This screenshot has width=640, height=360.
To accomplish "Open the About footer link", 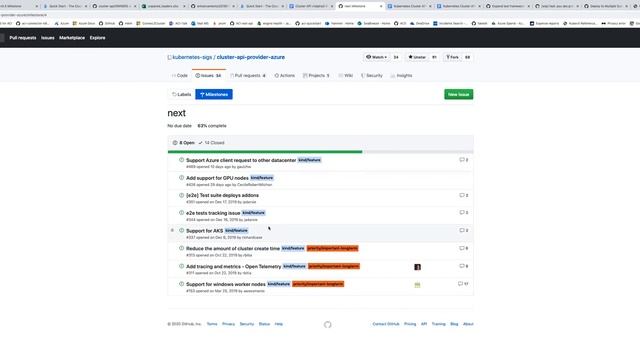I will 468,324.
